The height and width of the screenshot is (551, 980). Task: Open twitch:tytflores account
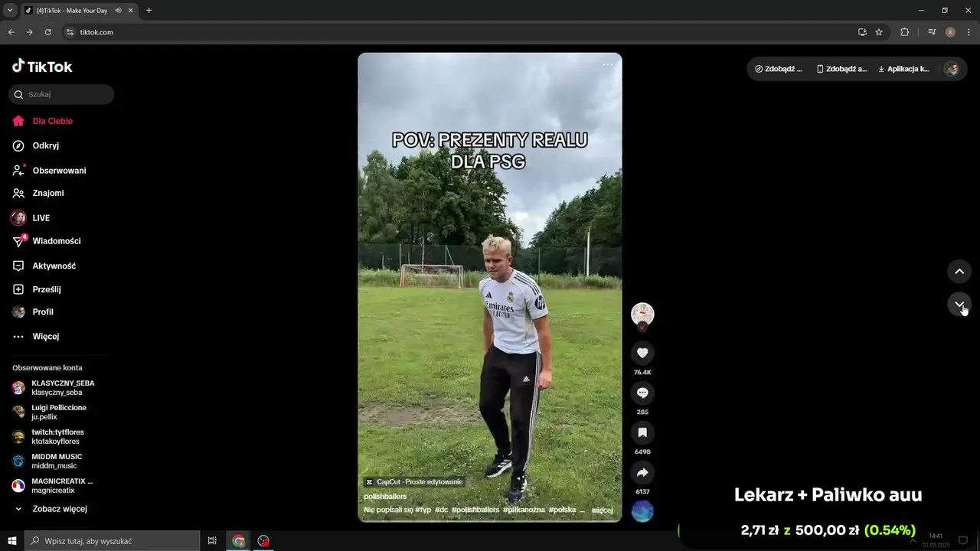(57, 437)
